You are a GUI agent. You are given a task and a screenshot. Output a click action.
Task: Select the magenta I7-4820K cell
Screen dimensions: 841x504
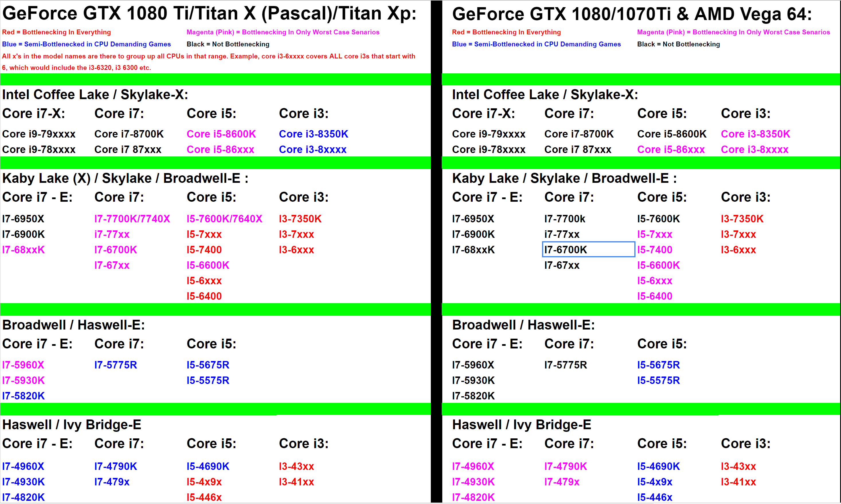pyautogui.click(x=473, y=497)
